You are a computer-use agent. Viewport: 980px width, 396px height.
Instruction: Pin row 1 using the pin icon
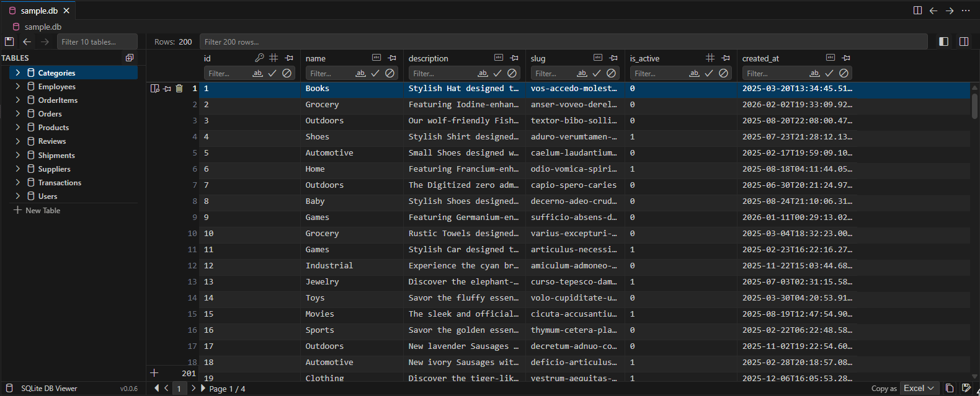pos(167,89)
